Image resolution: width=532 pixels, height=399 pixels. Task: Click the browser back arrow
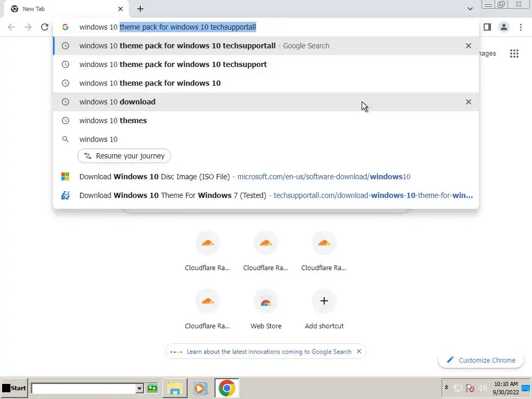pos(11,27)
